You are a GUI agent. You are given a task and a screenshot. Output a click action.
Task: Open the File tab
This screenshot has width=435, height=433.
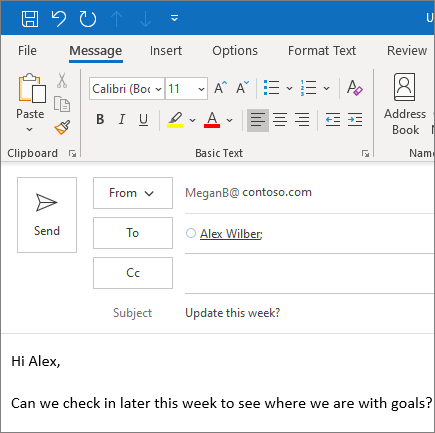27,51
